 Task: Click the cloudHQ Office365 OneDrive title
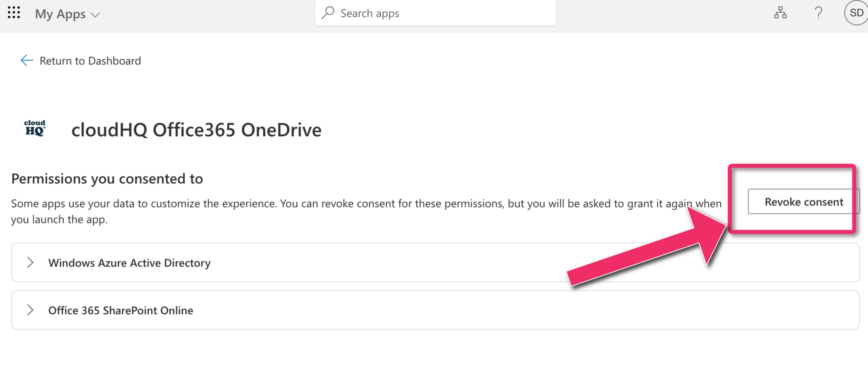click(196, 130)
